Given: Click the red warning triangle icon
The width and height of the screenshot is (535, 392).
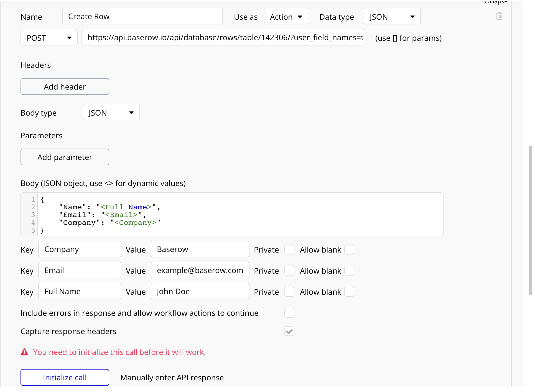Looking at the screenshot, I should [24, 352].
